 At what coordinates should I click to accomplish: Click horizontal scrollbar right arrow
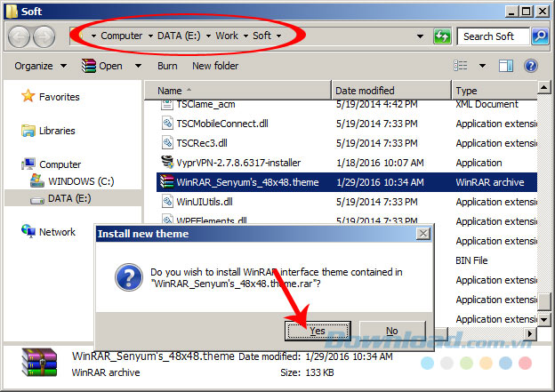(529, 333)
